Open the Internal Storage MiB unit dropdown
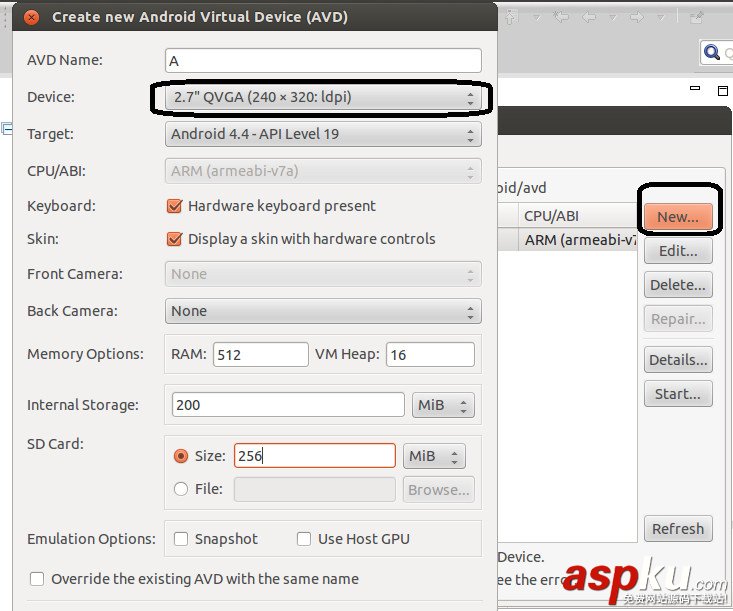The image size is (733, 611). 443,405
